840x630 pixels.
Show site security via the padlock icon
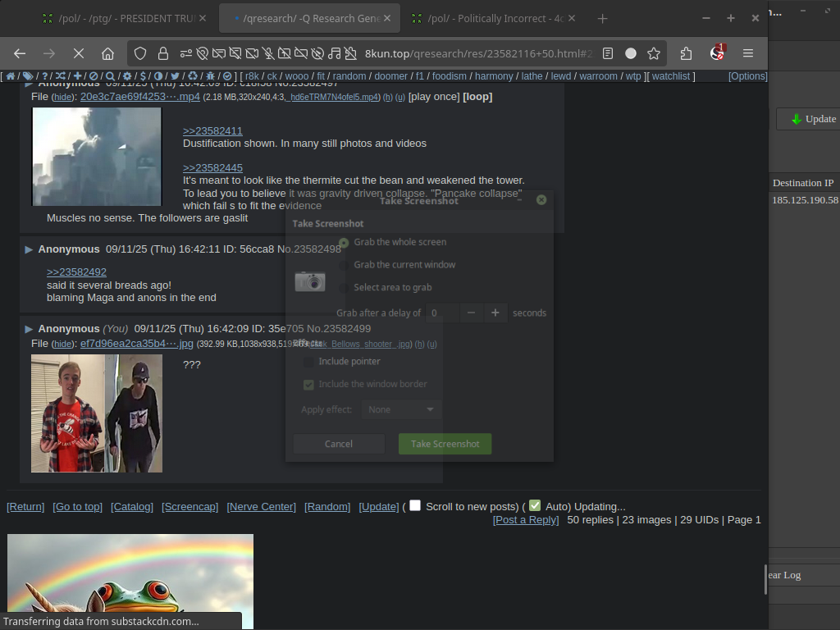pyautogui.click(x=163, y=53)
